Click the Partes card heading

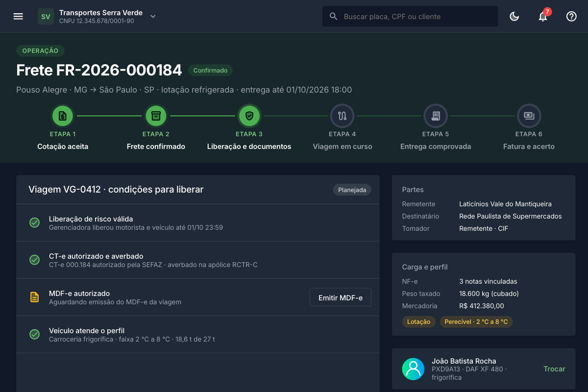click(x=413, y=190)
